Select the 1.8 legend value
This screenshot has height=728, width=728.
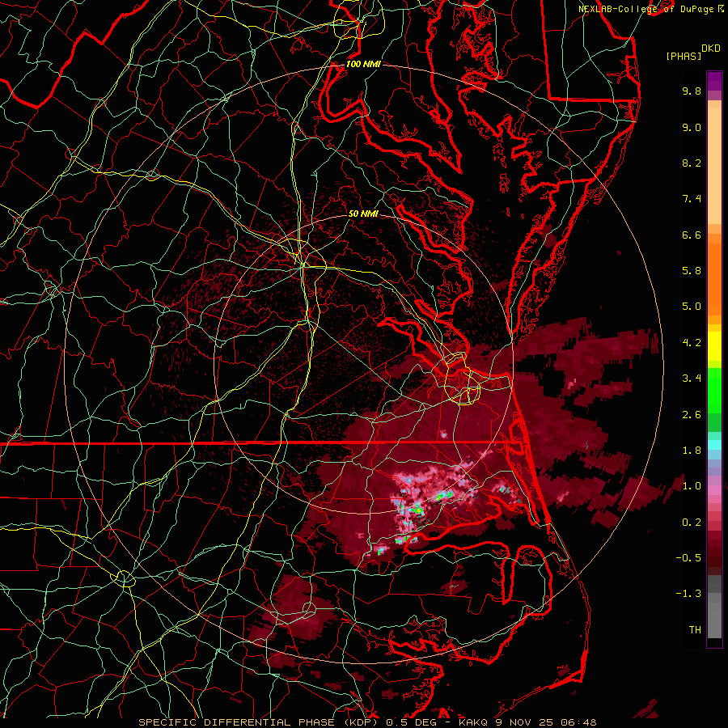tap(692, 451)
